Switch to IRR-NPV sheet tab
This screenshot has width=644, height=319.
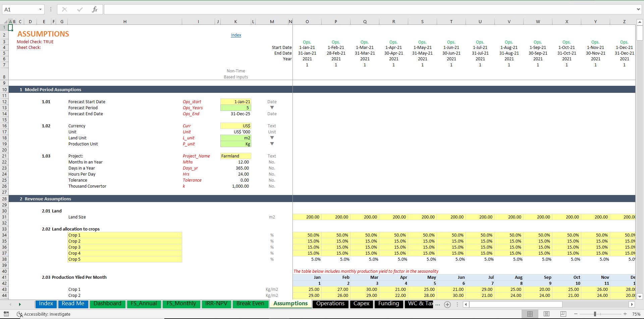click(216, 304)
